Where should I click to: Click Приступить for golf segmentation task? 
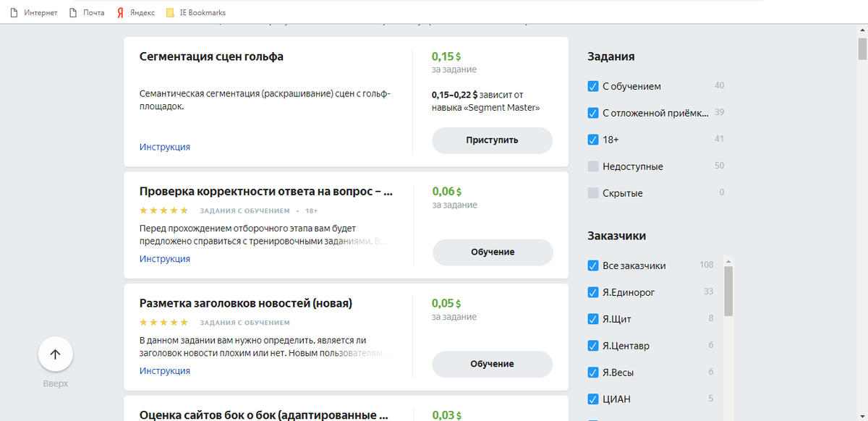(493, 140)
